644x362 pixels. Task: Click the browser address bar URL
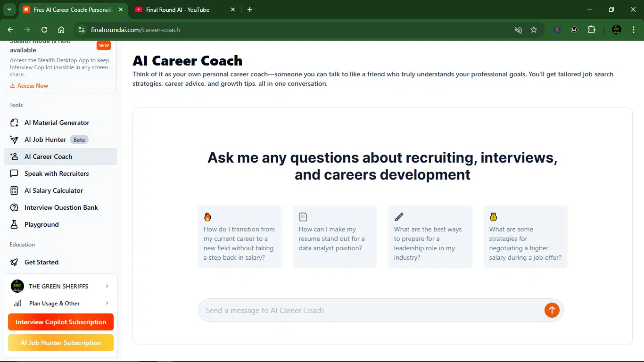(x=135, y=30)
